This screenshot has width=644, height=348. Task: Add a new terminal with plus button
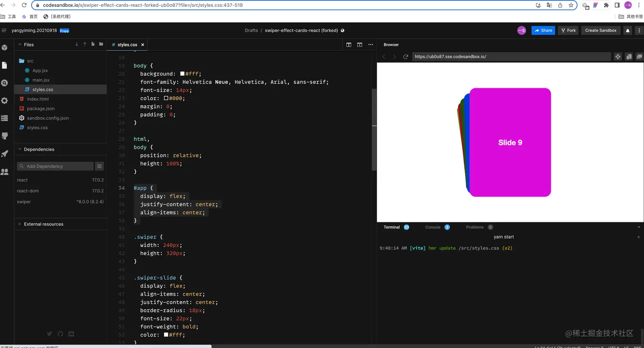tap(638, 237)
